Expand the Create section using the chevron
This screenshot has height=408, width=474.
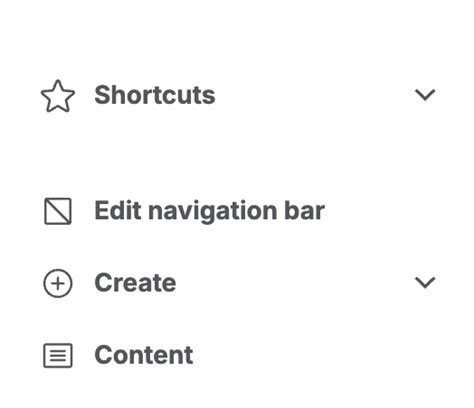(425, 283)
